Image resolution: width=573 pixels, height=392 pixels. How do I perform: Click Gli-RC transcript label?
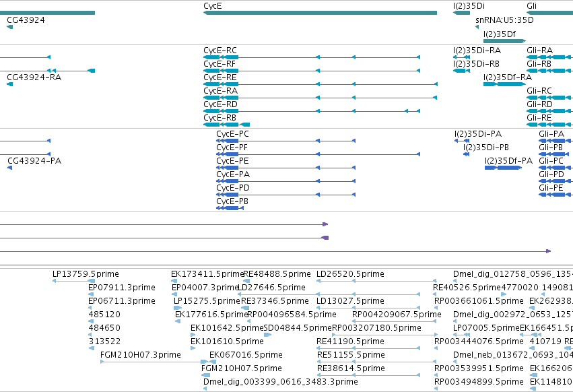click(x=539, y=91)
